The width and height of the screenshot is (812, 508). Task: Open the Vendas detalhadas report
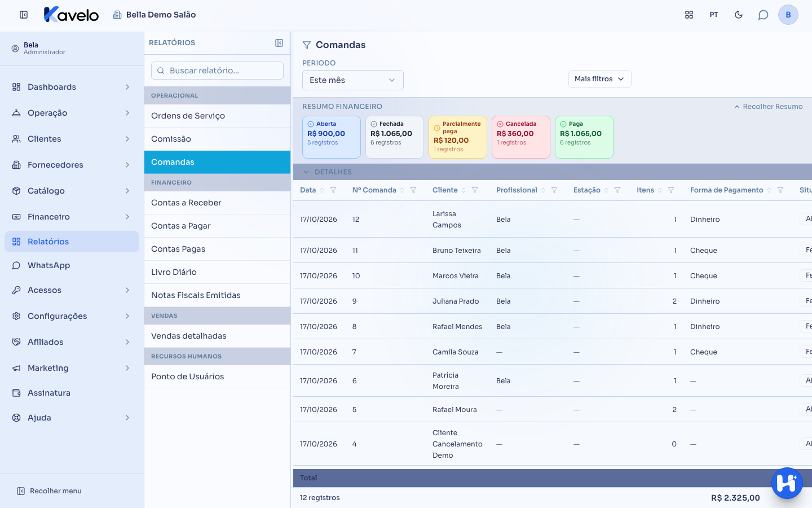[x=217, y=336]
